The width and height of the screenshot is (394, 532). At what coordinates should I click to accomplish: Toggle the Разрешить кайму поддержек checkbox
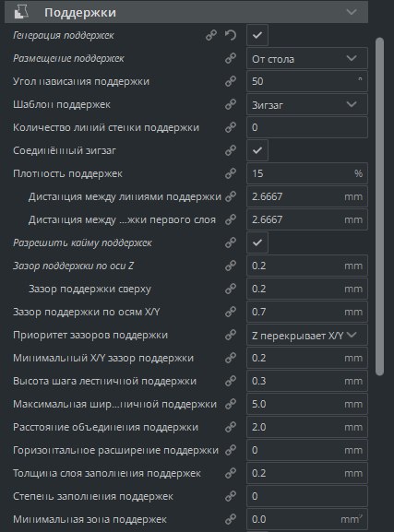tap(257, 242)
